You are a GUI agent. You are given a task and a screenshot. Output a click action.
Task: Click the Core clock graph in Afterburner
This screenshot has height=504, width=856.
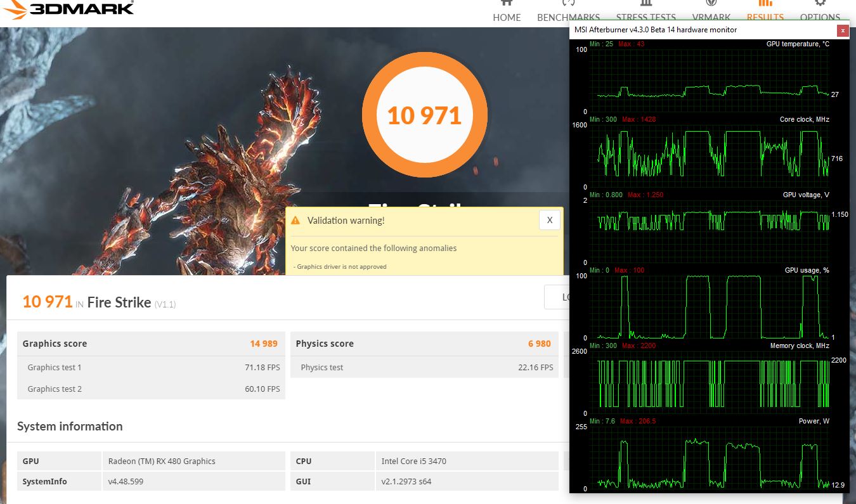coord(710,156)
